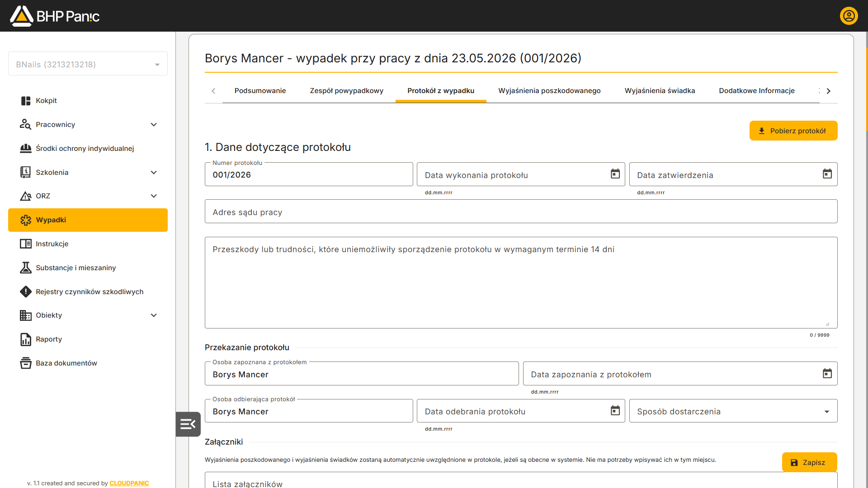
Task: Collapse the sidebar with the menu toggle icon
Action: [x=188, y=424]
